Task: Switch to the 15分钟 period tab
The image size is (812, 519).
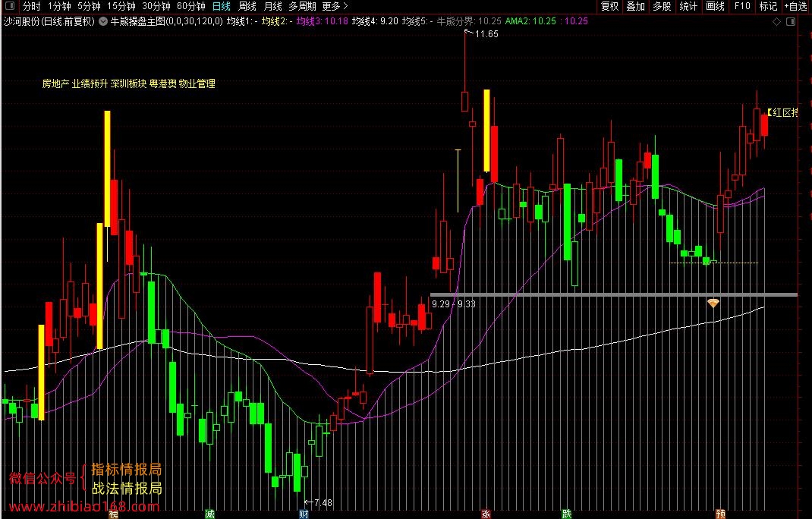Action: [x=121, y=6]
